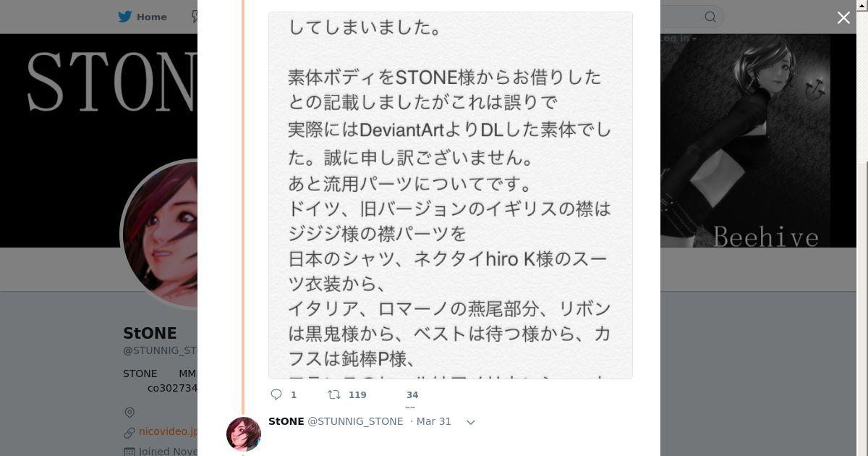Click the Twitter bird Home icon
This screenshot has height=456, width=868.
(x=125, y=17)
